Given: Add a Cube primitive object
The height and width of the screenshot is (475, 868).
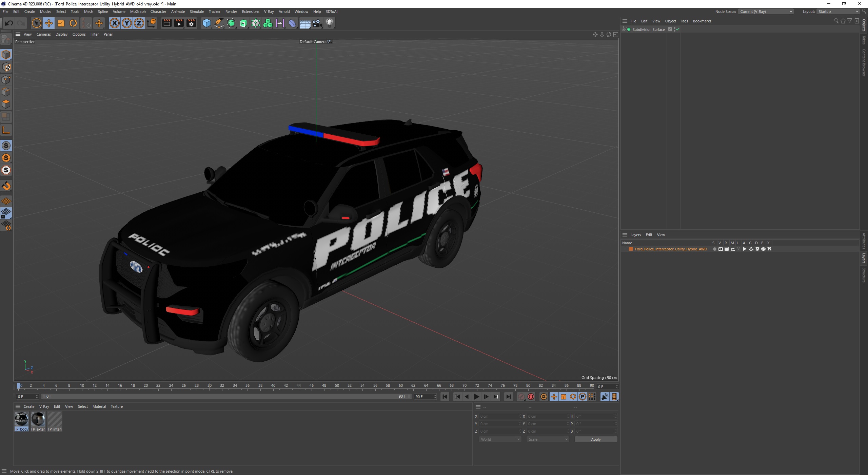Looking at the screenshot, I should click(206, 23).
